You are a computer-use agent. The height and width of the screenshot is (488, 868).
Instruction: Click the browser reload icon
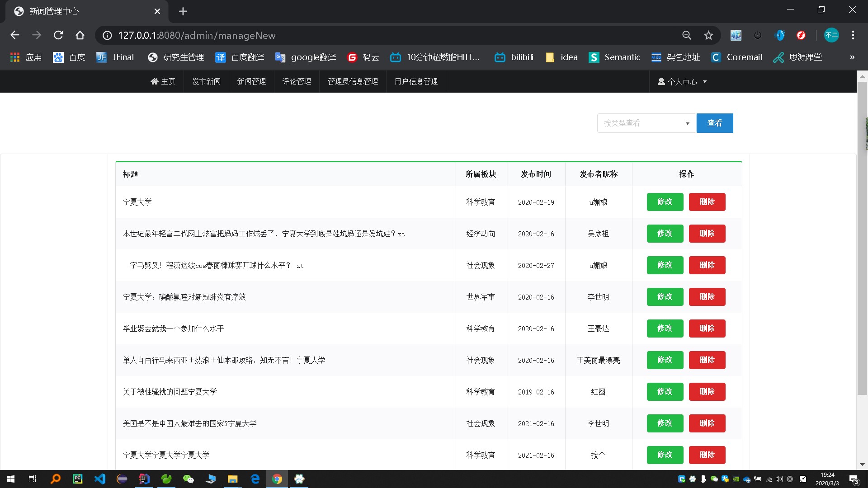(58, 35)
